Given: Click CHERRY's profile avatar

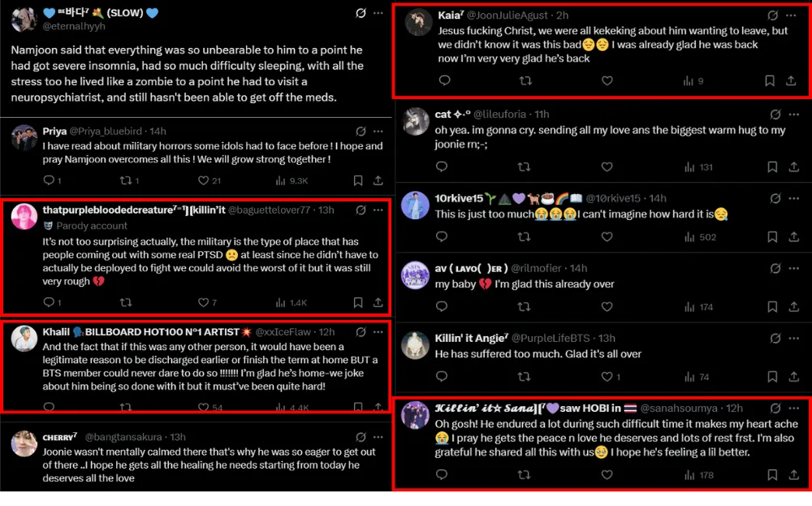Looking at the screenshot, I should point(24,443).
